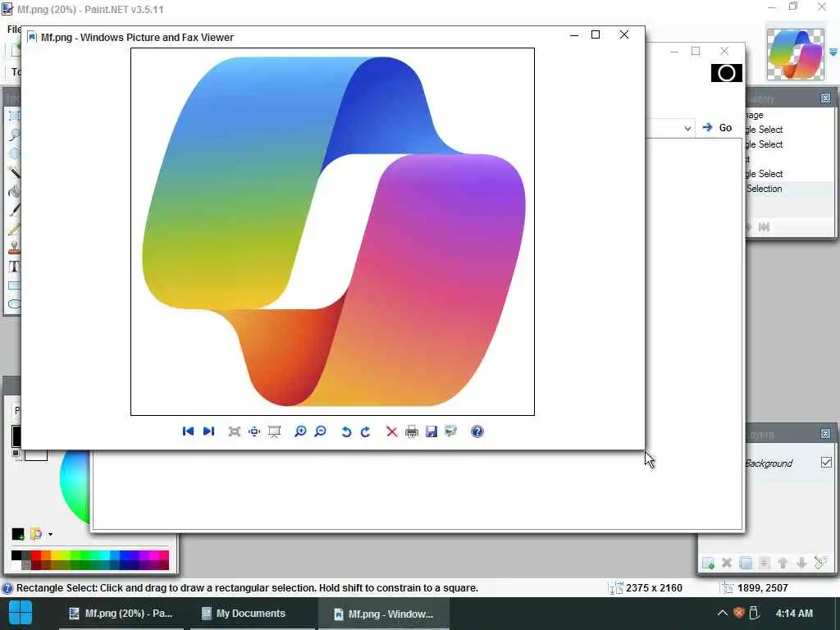Click the security shield tray icon
This screenshot has height=630, width=840.
(x=739, y=613)
